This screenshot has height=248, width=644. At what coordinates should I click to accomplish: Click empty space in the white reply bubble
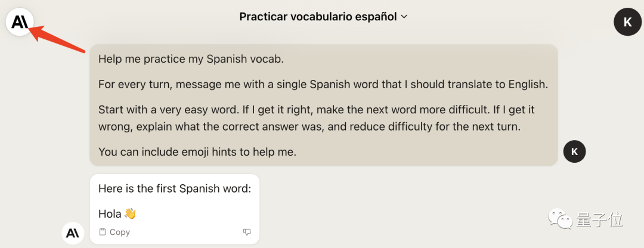click(197, 213)
